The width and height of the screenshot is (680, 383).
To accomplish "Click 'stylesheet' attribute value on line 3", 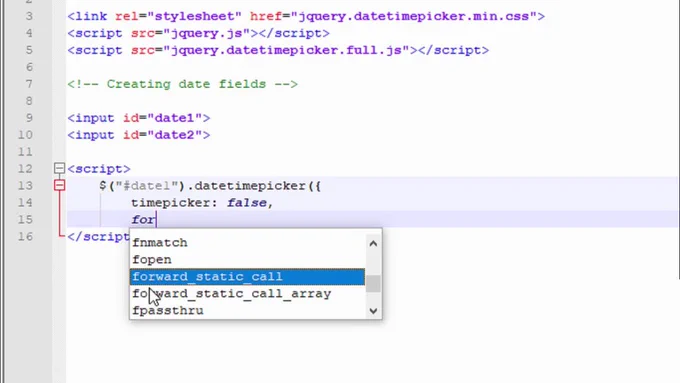I will click(194, 16).
